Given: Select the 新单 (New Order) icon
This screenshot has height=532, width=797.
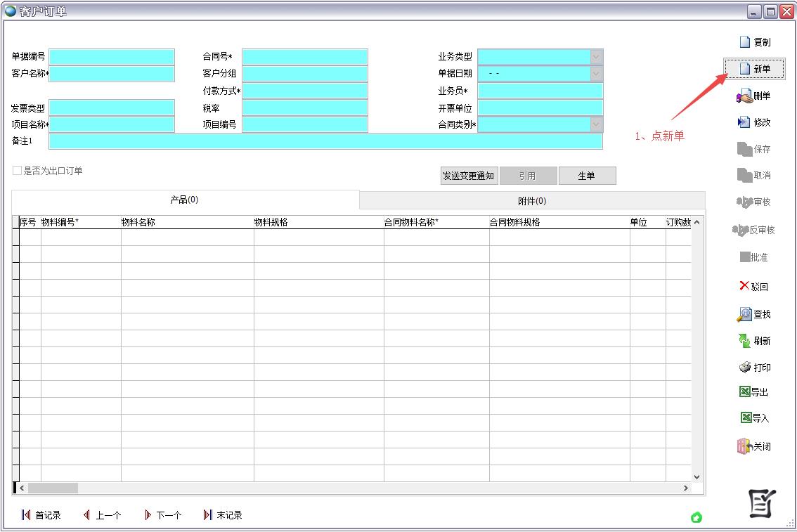Looking at the screenshot, I should (x=755, y=68).
